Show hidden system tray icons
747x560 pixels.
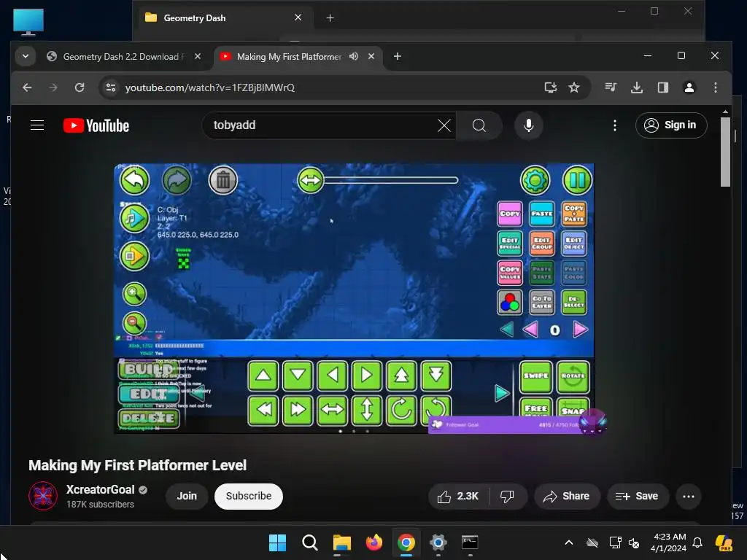[568, 542]
